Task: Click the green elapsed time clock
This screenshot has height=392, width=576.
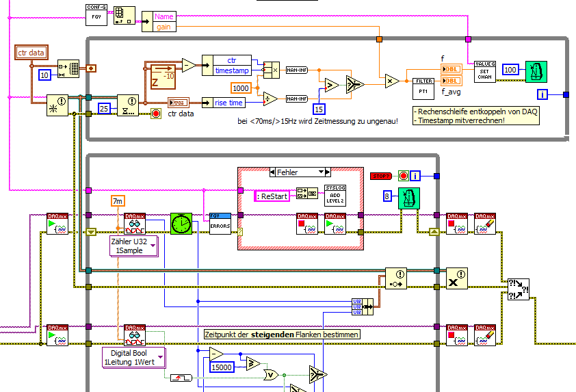Action: click(181, 224)
